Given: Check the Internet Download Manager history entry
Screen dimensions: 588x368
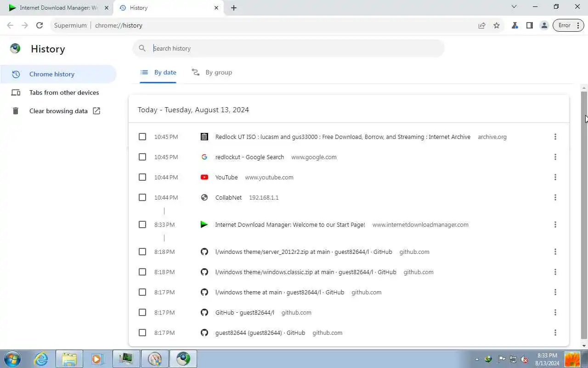Looking at the screenshot, I should pyautogui.click(x=142, y=224).
